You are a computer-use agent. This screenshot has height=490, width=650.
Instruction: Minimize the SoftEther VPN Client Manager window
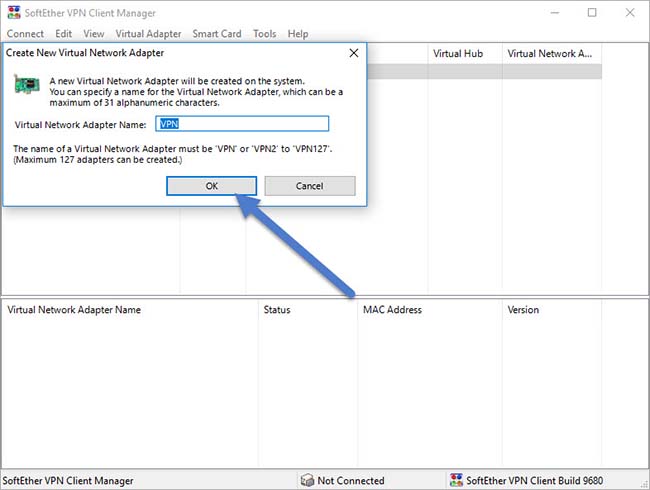[x=555, y=12]
